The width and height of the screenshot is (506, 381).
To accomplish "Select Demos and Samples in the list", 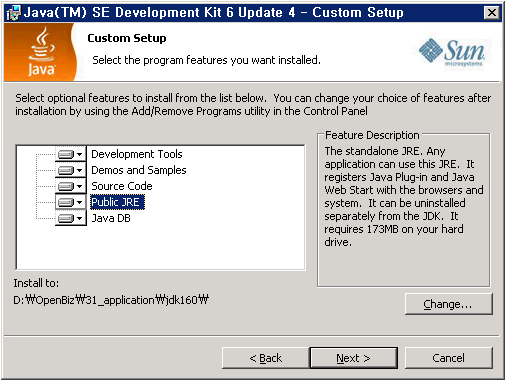I will [x=139, y=170].
